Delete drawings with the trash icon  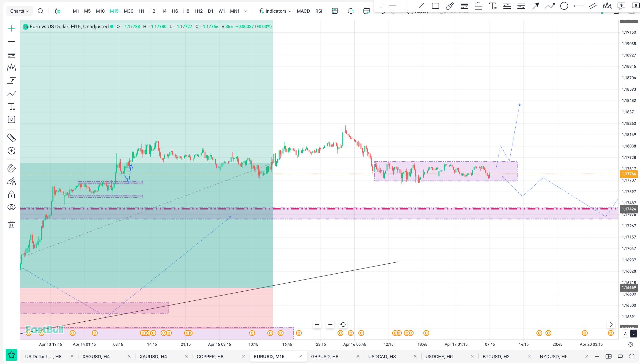pos(11,224)
